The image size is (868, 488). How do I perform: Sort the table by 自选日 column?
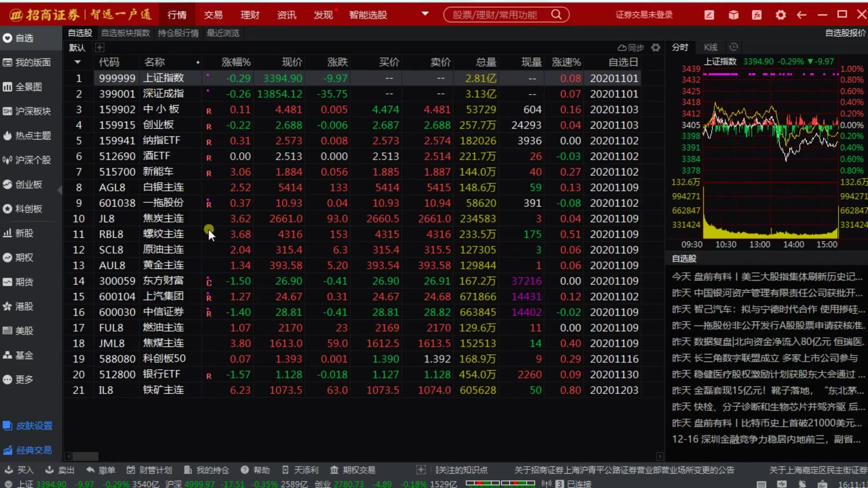[623, 62]
